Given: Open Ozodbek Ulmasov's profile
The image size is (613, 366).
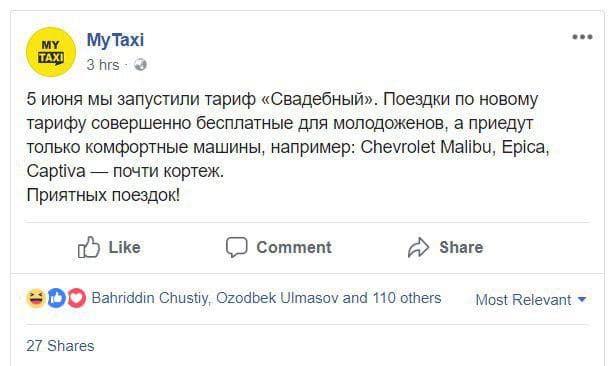Looking at the screenshot, I should pyautogui.click(x=277, y=298).
